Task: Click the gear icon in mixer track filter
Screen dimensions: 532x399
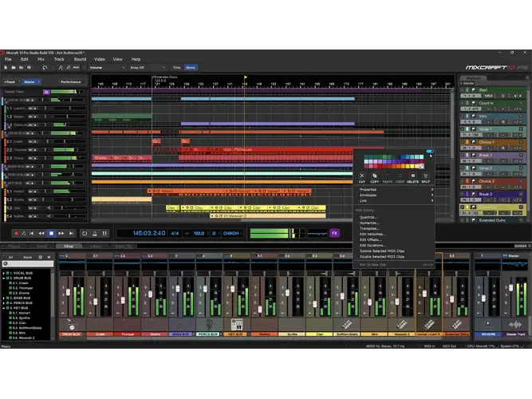Action: [41, 257]
